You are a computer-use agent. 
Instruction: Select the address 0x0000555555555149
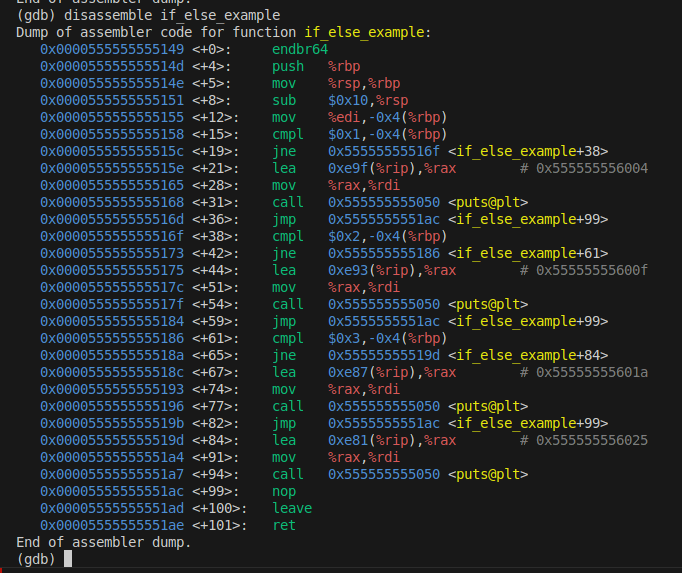pos(112,49)
